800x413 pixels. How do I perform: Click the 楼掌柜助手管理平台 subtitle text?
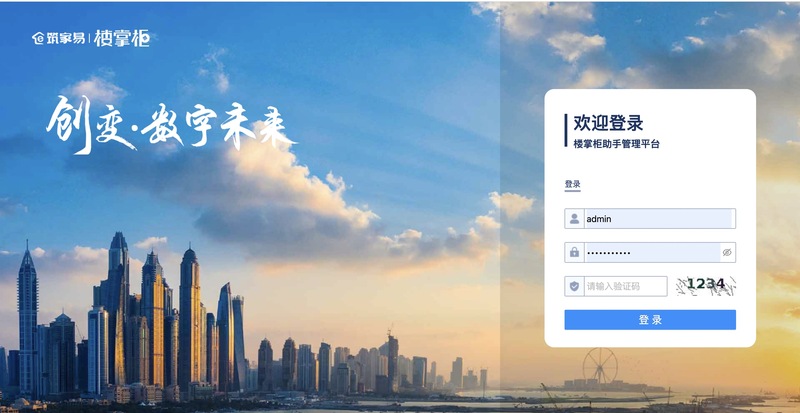pos(616,144)
